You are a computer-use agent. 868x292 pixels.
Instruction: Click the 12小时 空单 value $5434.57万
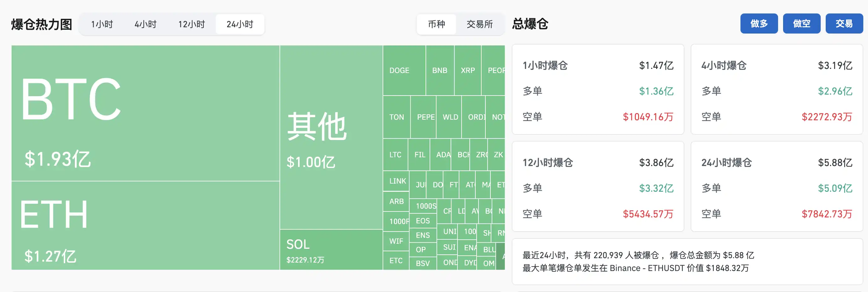pyautogui.click(x=648, y=214)
